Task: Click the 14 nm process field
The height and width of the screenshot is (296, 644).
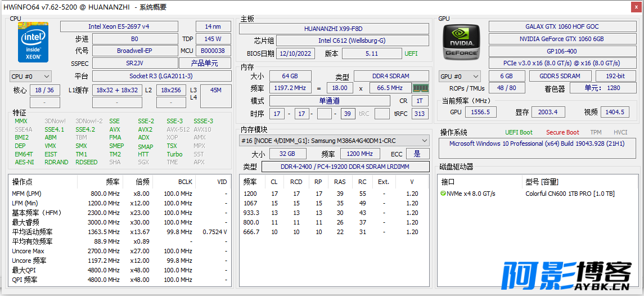Action: (213, 26)
